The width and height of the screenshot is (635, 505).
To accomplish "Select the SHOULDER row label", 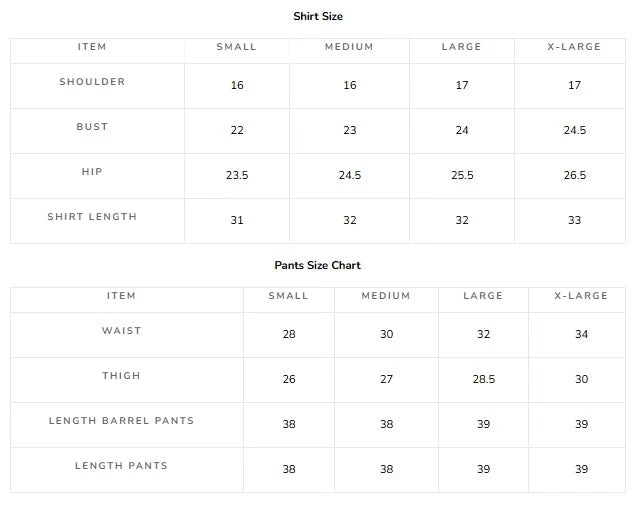I will tap(92, 81).
